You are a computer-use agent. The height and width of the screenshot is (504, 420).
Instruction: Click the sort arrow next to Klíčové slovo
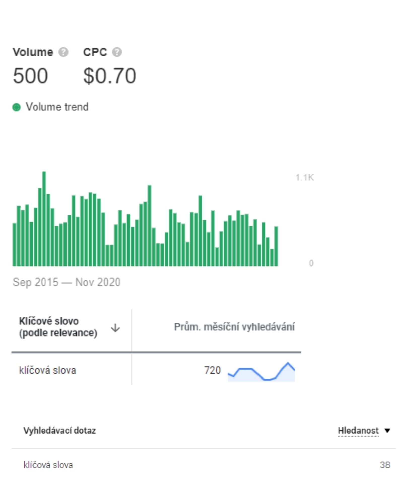point(115,328)
